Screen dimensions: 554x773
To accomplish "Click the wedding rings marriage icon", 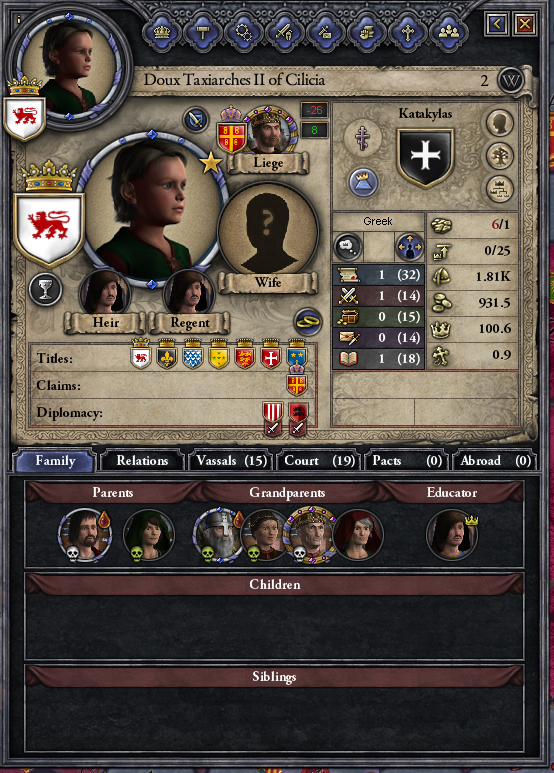I will point(308,322).
